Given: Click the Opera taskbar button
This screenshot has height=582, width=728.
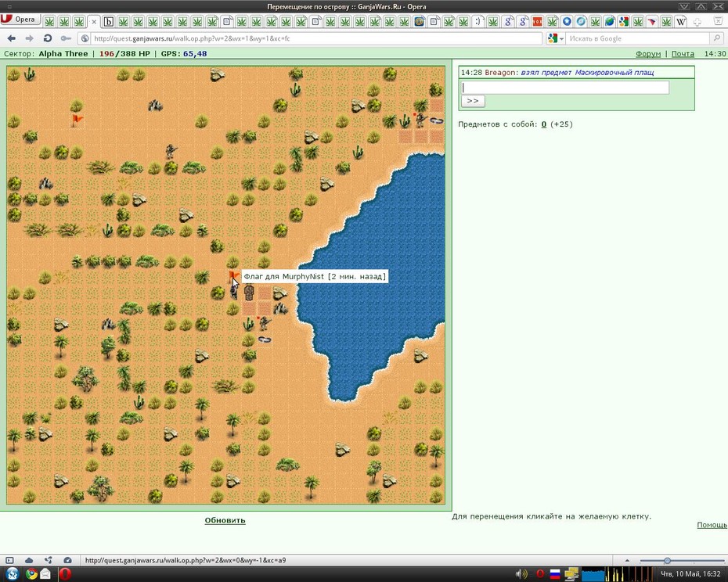Looking at the screenshot, I should coord(65,574).
